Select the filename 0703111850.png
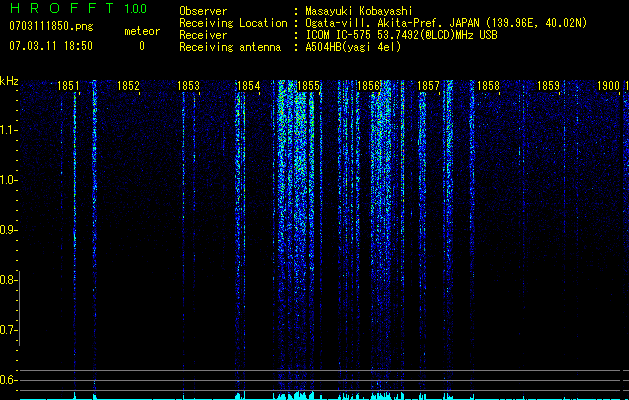This screenshot has width=629, height=400. tap(51, 26)
